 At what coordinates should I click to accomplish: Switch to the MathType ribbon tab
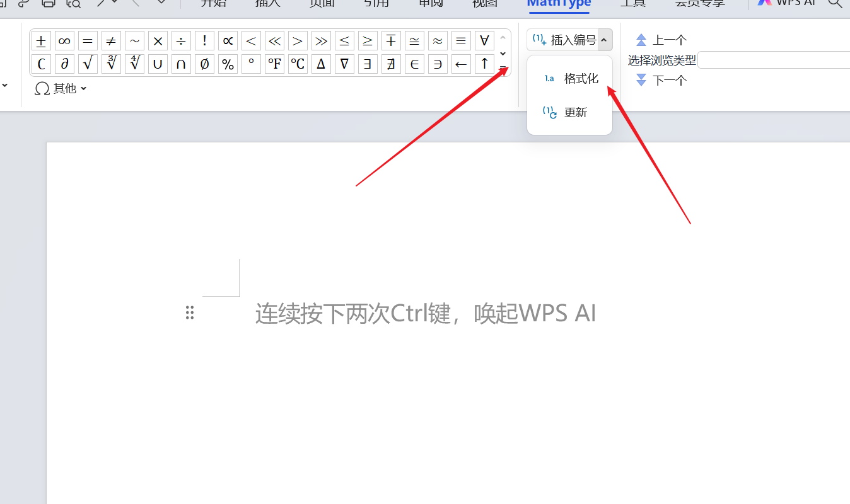[x=559, y=3]
